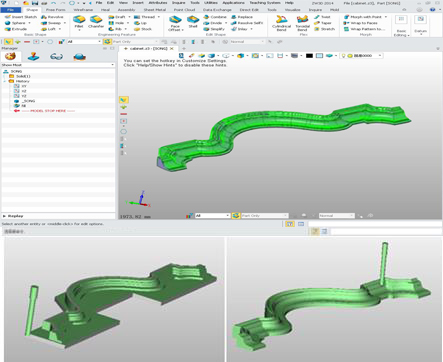The height and width of the screenshot is (362, 443).
Task: Switch to the Free Form ribbon tab
Action: click(x=56, y=10)
